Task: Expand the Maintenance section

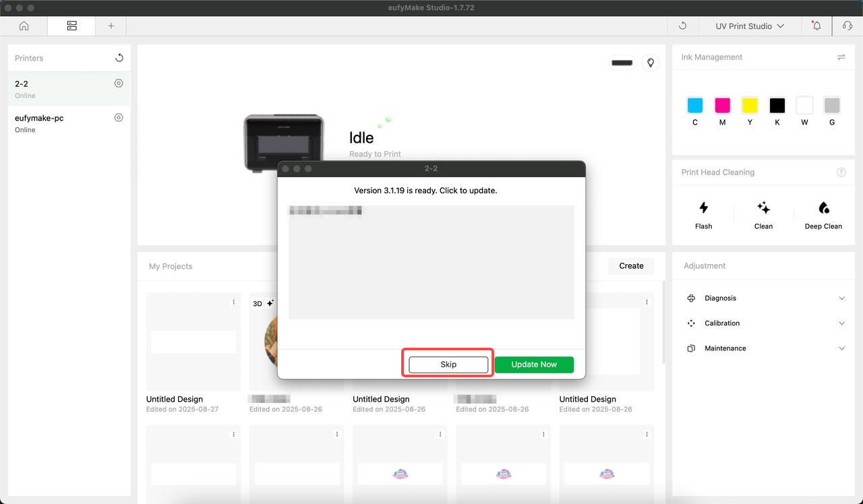Action: tap(765, 348)
